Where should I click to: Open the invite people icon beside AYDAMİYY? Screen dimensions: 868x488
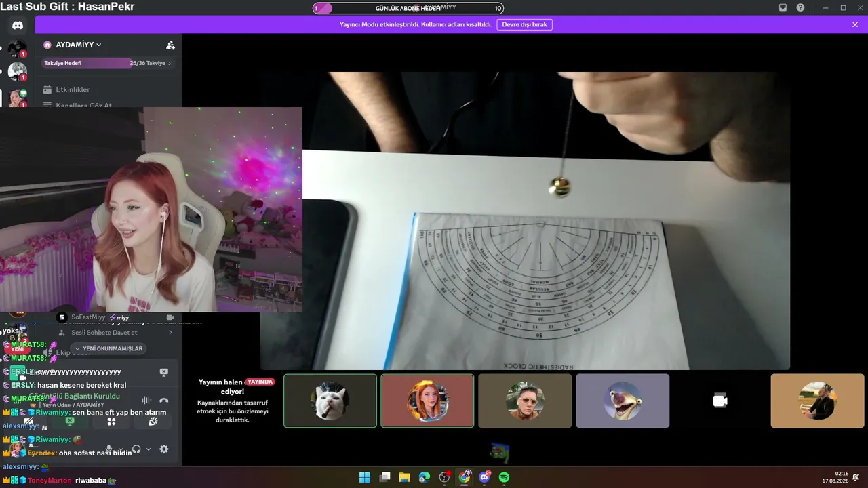tap(170, 45)
